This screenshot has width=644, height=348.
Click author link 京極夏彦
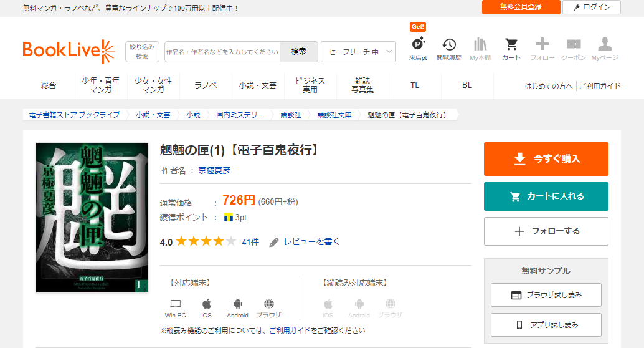(x=214, y=170)
